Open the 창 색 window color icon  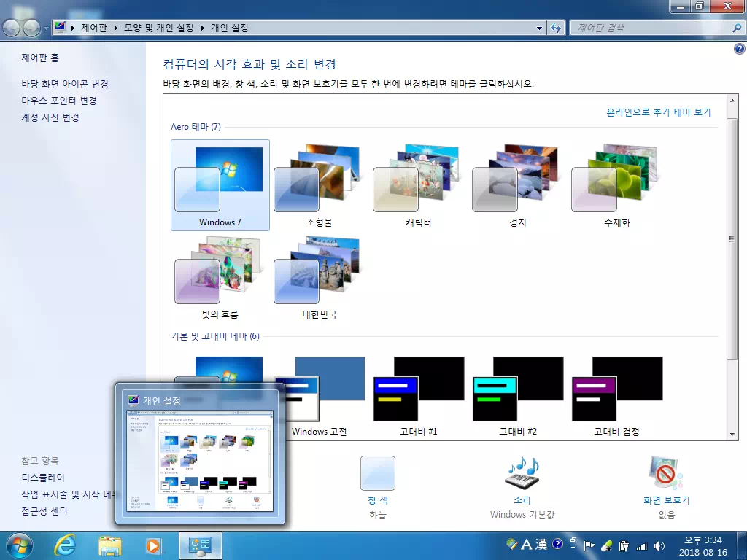(378, 473)
